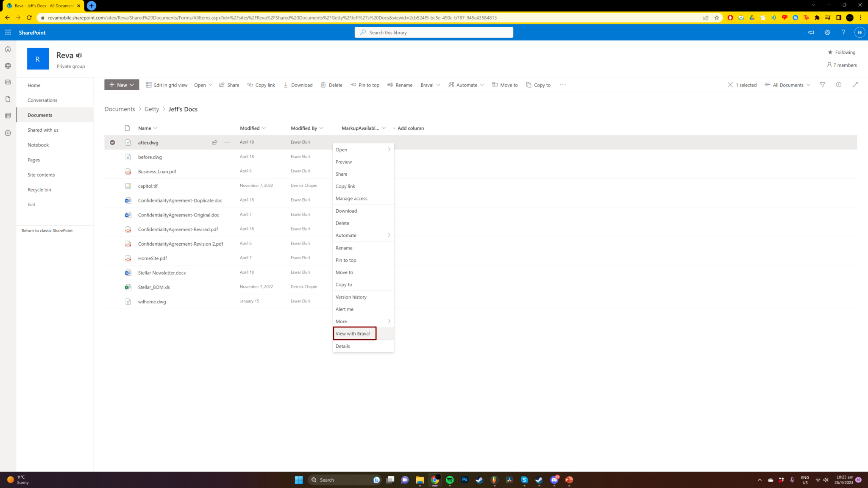Open the wilhome.dwg file
This screenshot has height=488, width=868.
pyautogui.click(x=152, y=302)
